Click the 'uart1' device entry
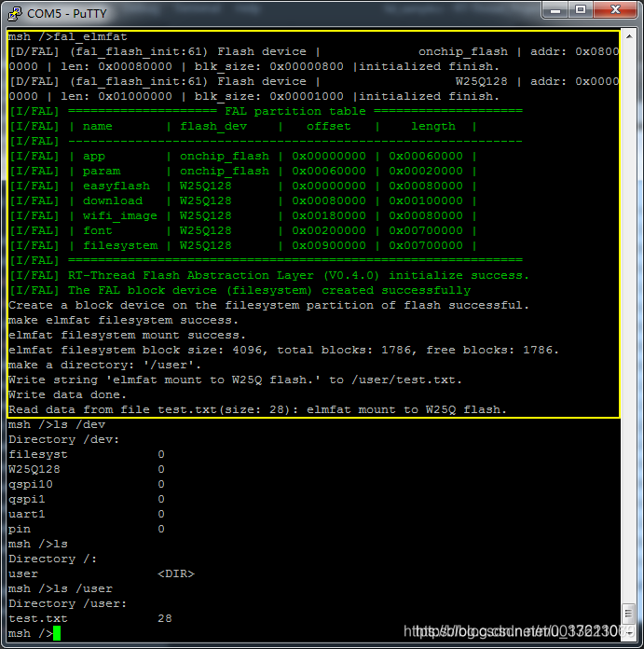The image size is (644, 649). tap(27, 514)
